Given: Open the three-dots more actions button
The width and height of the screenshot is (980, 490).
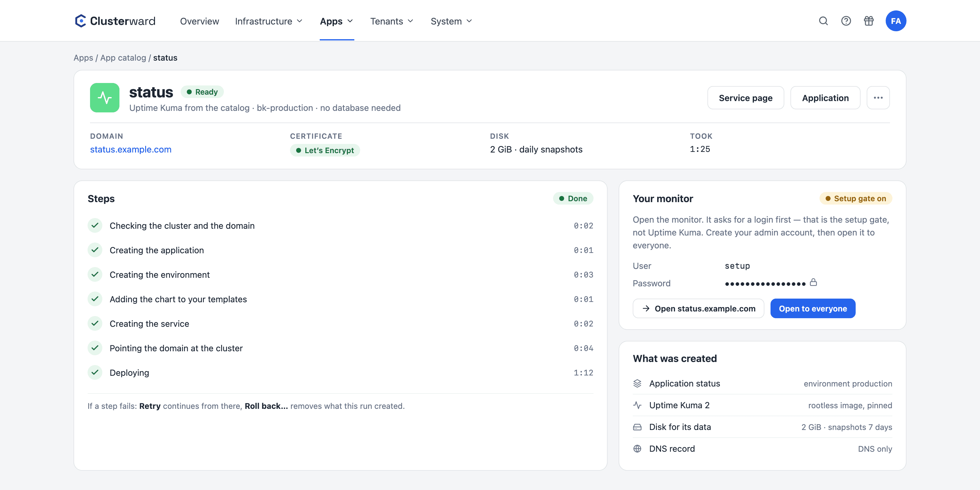Looking at the screenshot, I should click(x=878, y=98).
